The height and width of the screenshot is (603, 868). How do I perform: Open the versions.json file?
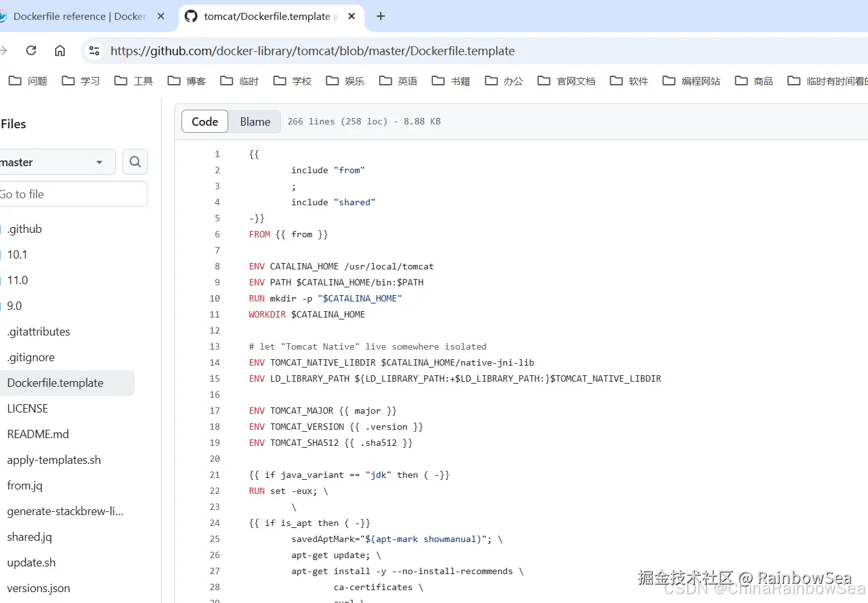point(38,588)
